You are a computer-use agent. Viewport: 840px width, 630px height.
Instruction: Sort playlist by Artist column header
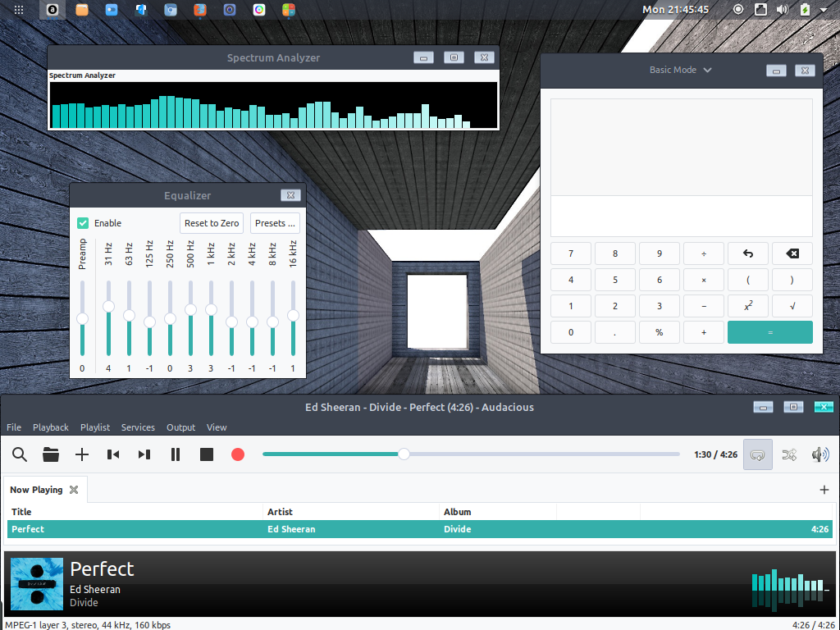351,512
